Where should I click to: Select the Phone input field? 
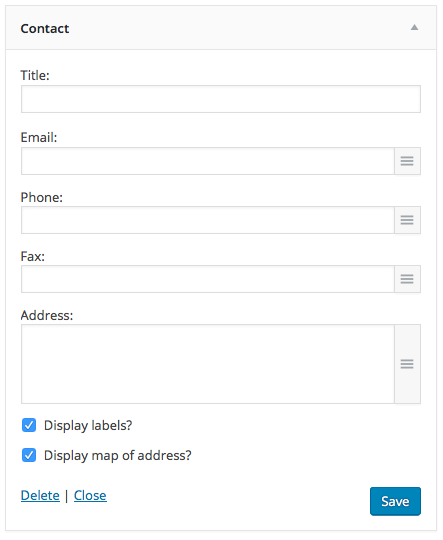click(x=208, y=220)
